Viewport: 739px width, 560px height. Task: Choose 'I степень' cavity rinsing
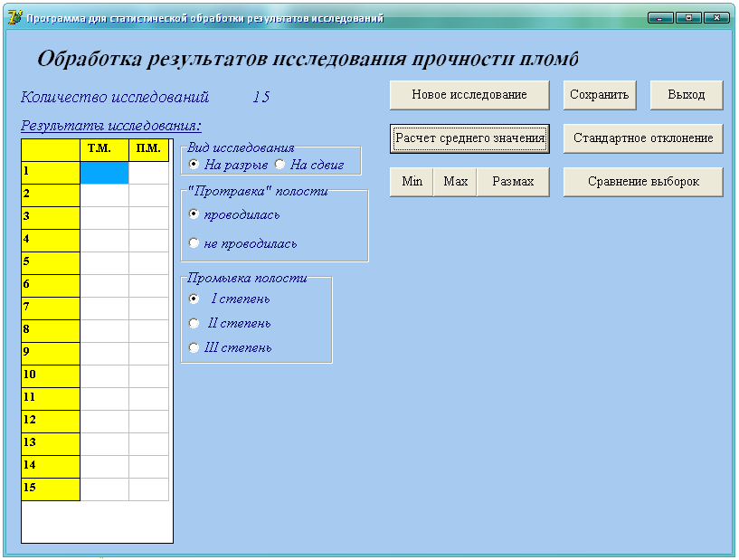(x=194, y=299)
